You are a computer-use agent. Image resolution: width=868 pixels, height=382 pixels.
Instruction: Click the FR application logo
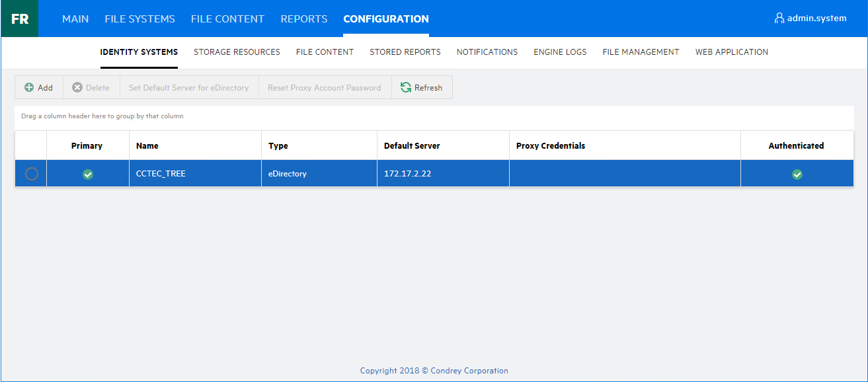coord(19,19)
